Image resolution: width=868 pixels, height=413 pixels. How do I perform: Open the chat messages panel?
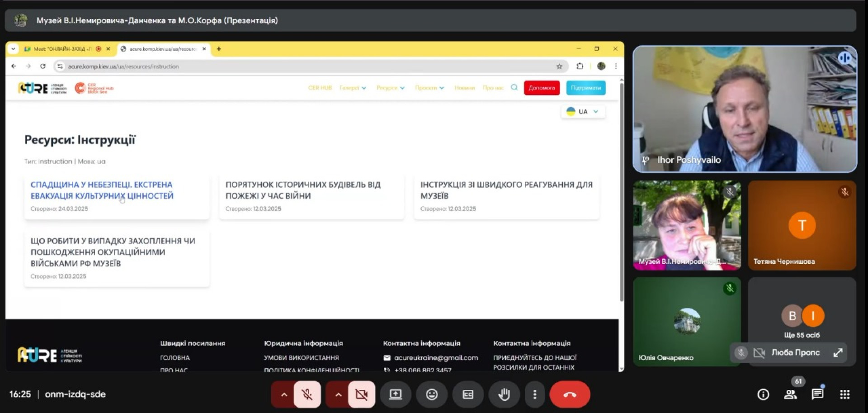pyautogui.click(x=817, y=394)
